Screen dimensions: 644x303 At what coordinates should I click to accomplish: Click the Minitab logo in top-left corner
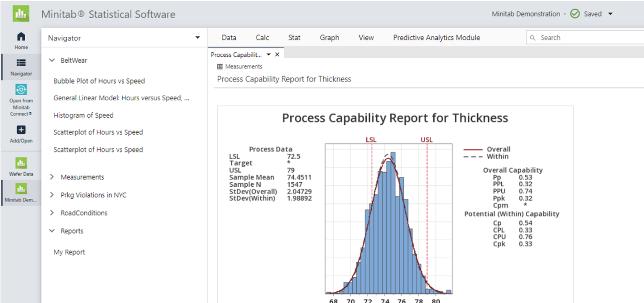[21, 13]
